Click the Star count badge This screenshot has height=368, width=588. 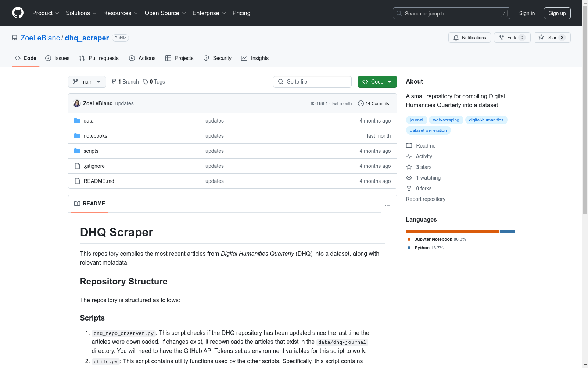[x=562, y=38]
